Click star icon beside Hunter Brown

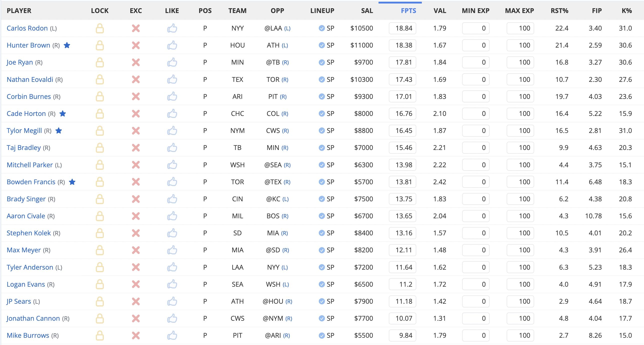coord(67,45)
